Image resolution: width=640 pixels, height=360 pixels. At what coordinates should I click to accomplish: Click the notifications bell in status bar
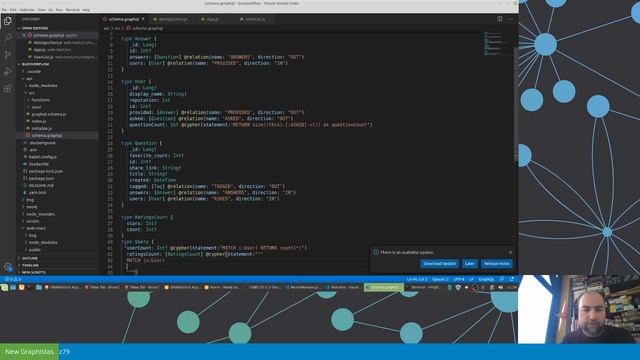[512, 280]
